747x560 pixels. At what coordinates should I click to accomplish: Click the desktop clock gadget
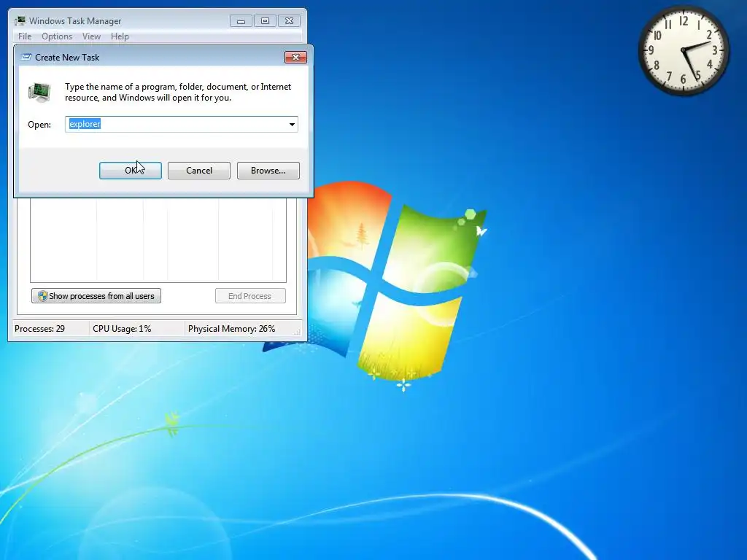(683, 50)
